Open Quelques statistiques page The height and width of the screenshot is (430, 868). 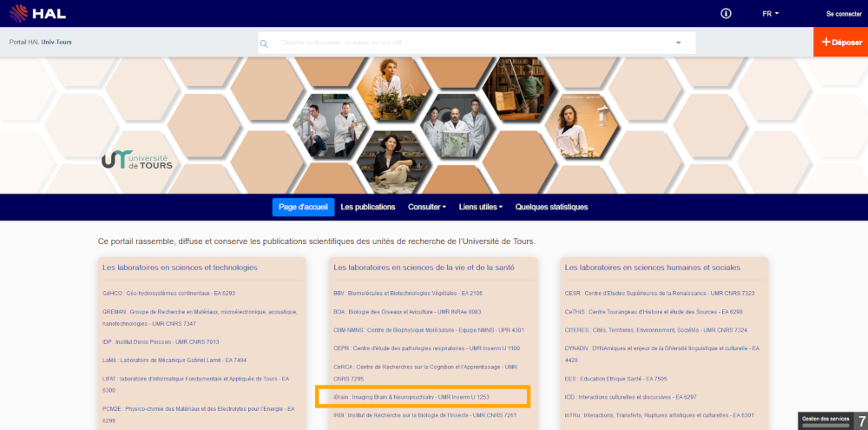(551, 207)
